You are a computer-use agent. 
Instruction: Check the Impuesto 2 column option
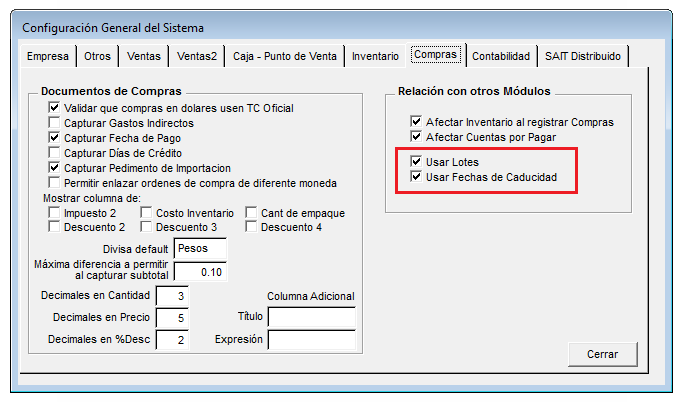pos(54,213)
